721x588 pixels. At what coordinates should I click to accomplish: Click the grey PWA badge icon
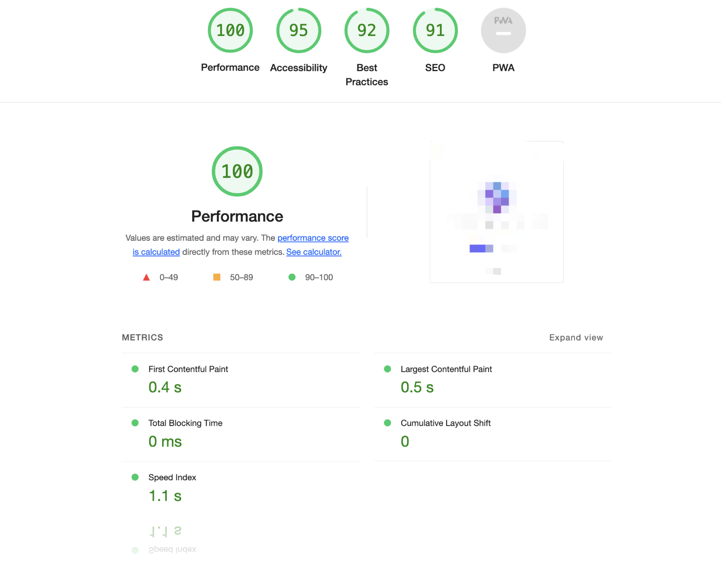coord(503,30)
